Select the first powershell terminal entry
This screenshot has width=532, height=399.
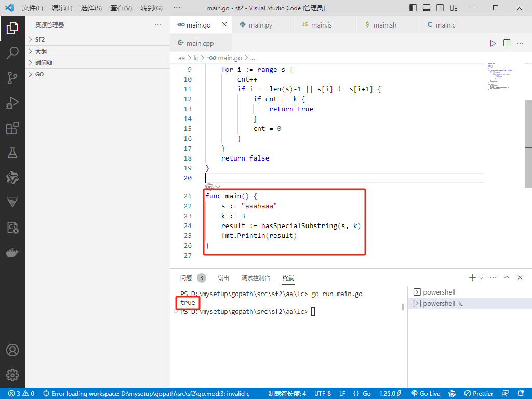(x=470, y=292)
